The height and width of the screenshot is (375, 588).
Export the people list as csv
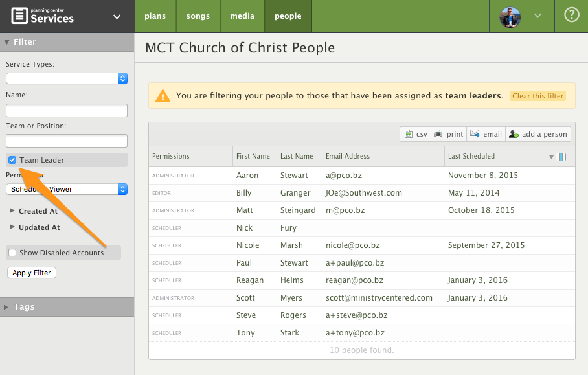click(414, 134)
